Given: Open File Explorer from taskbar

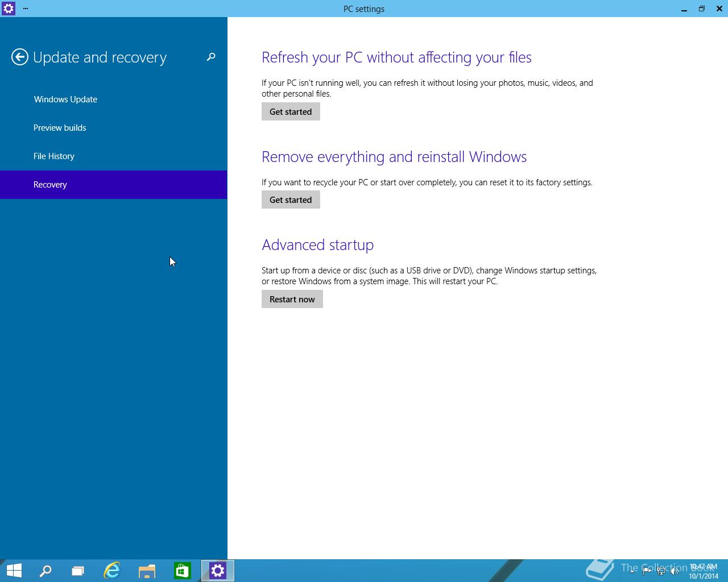Looking at the screenshot, I should click(x=147, y=571).
